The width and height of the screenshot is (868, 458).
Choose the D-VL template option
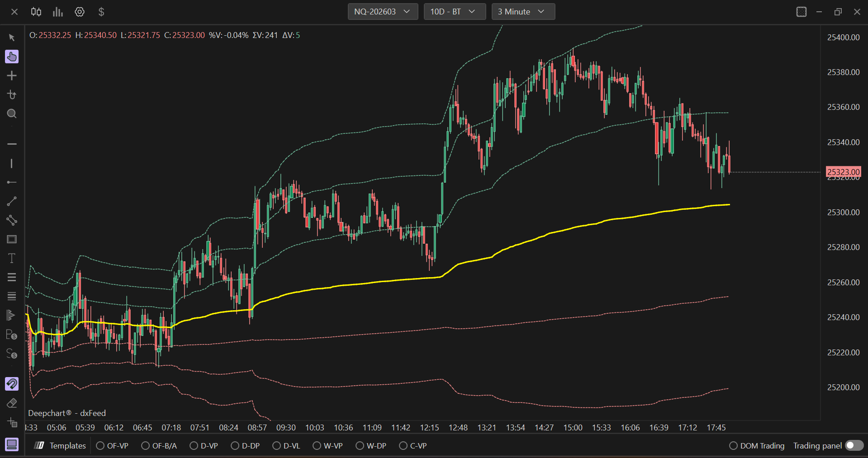pyautogui.click(x=276, y=446)
